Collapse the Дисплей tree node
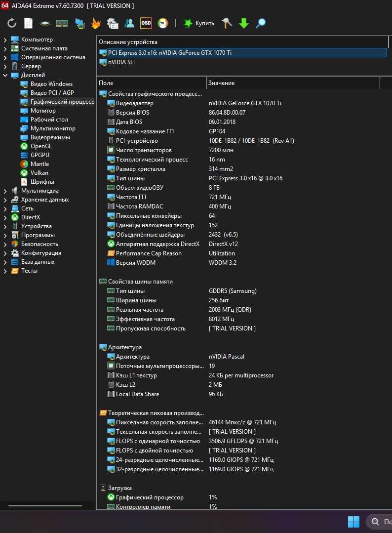 click(x=5, y=75)
